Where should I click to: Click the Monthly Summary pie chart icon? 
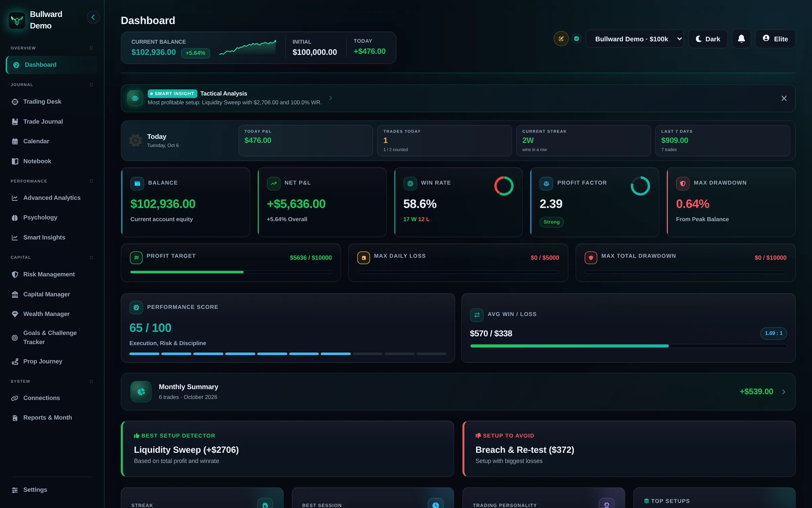click(141, 391)
